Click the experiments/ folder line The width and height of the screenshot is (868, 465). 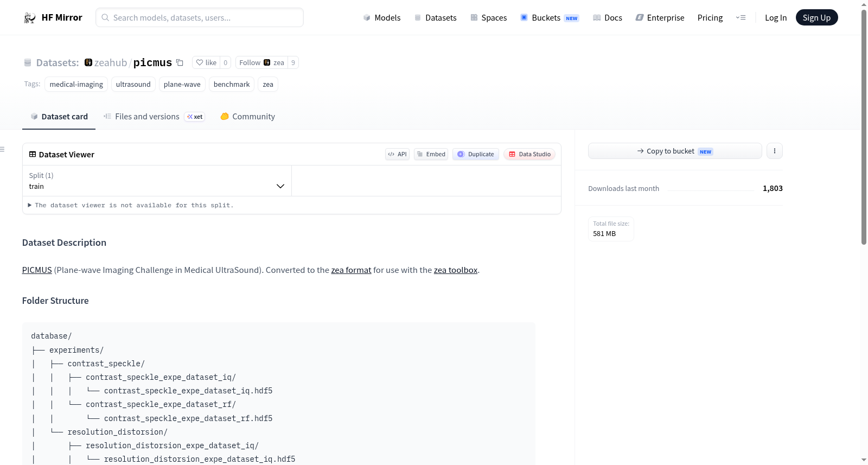[x=76, y=350]
